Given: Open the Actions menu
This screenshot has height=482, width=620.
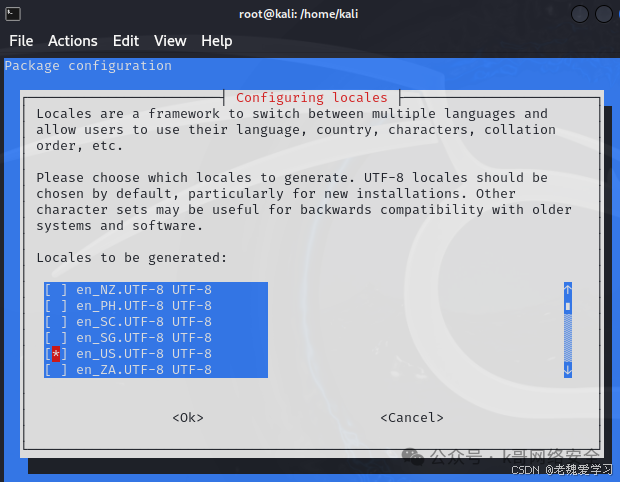Looking at the screenshot, I should [x=73, y=41].
